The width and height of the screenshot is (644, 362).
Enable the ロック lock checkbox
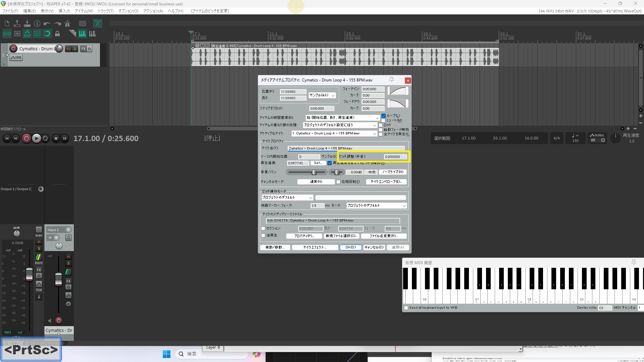coord(381,125)
